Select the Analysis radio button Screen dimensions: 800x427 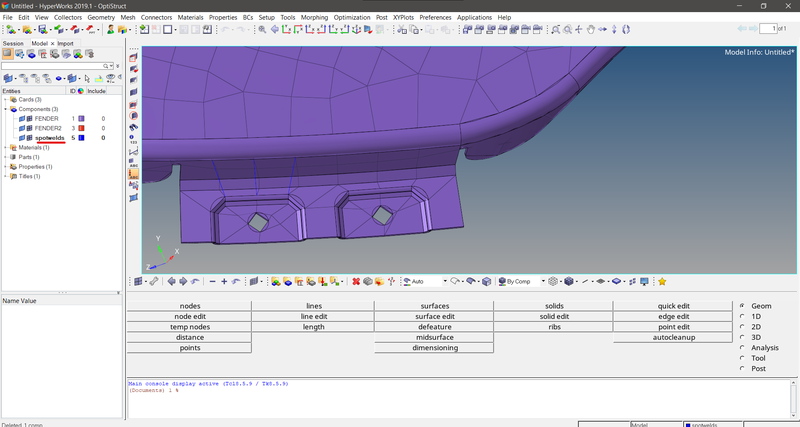click(x=741, y=348)
